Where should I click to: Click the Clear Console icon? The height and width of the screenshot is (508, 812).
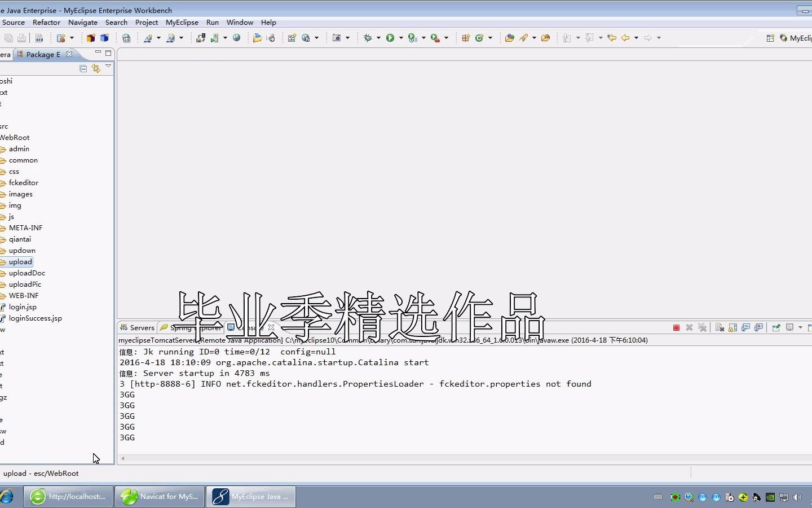click(x=720, y=327)
